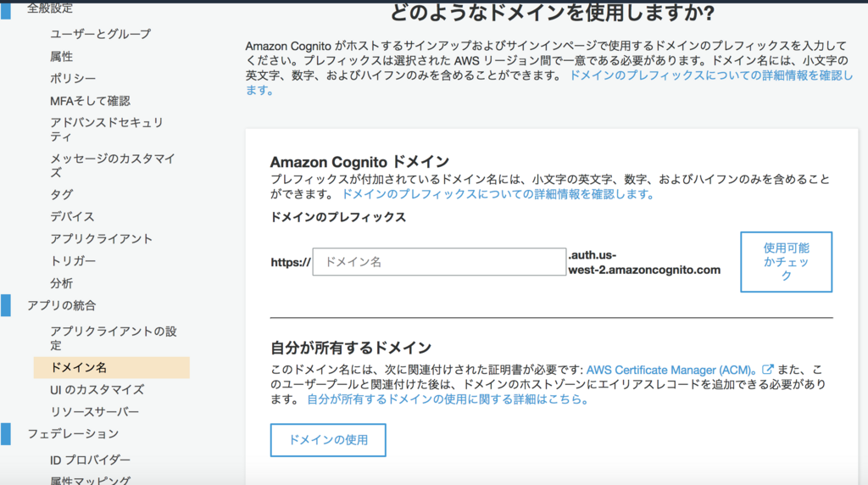Viewport: 868px width, 485px height.
Task: Open ポリシー settings
Action: [x=73, y=79]
